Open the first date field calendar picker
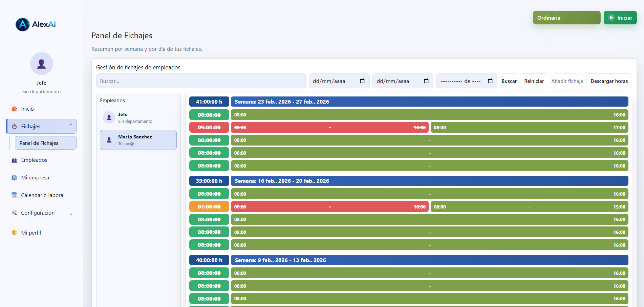The image size is (644, 307). 362,81
